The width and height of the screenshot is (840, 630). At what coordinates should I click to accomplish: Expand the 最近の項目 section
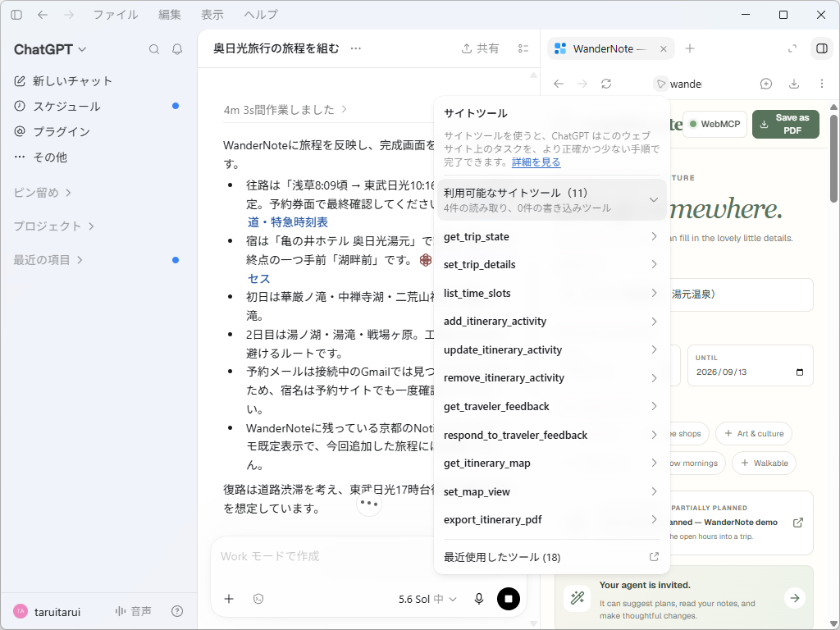(x=48, y=260)
